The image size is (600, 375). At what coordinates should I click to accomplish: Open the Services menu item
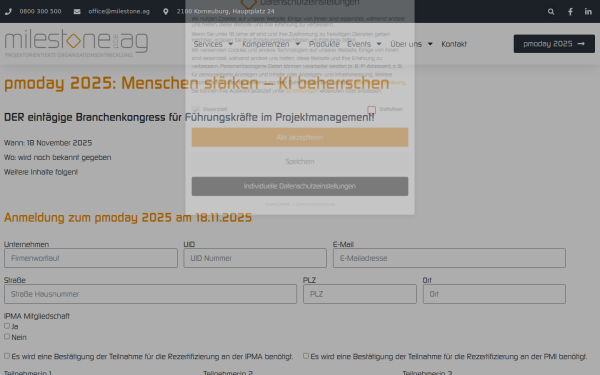click(208, 44)
